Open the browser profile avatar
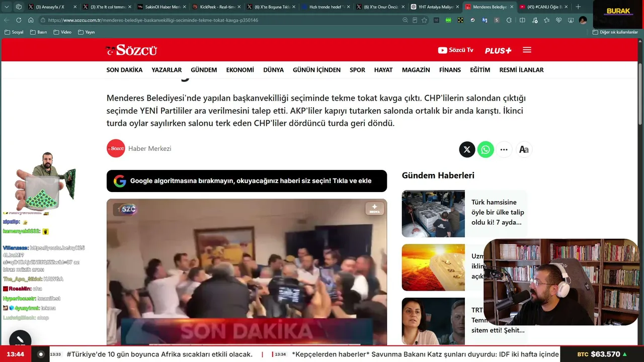This screenshot has width=644, height=362. click(583, 20)
